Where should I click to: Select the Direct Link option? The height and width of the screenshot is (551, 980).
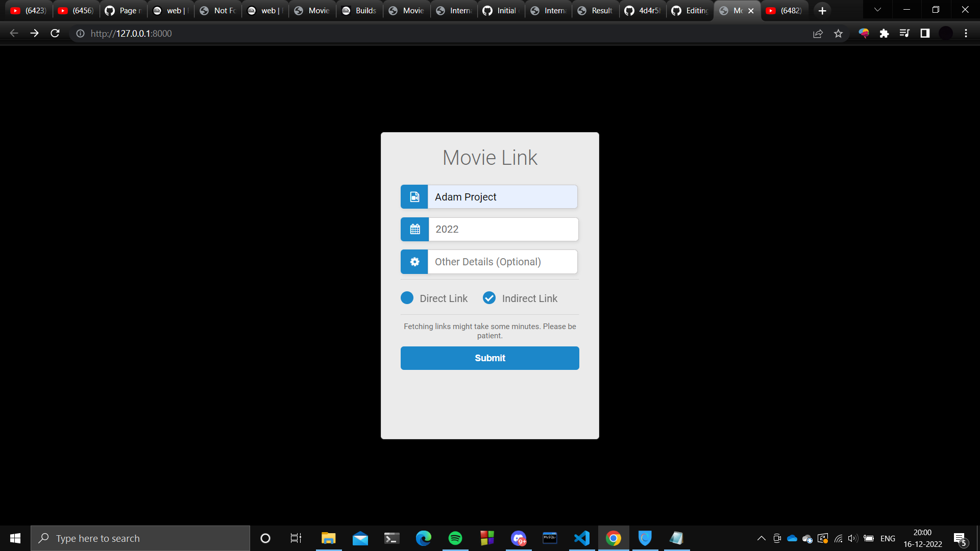pyautogui.click(x=407, y=298)
